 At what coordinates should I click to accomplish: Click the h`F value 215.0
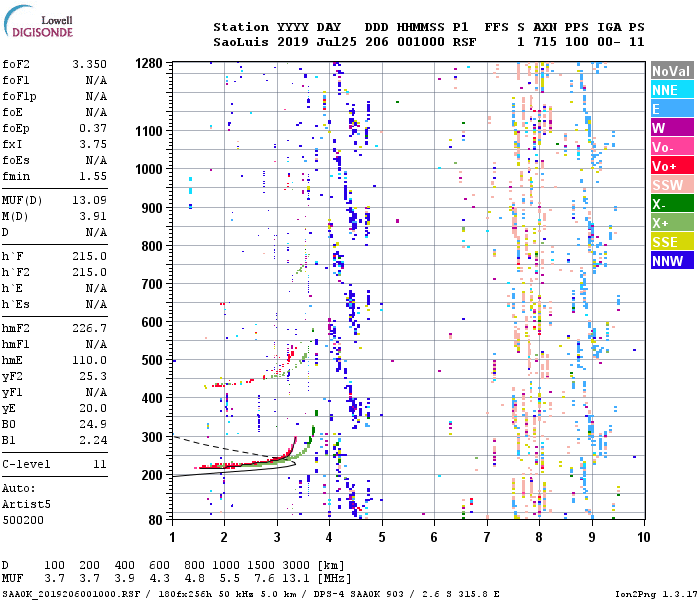[x=90, y=256]
